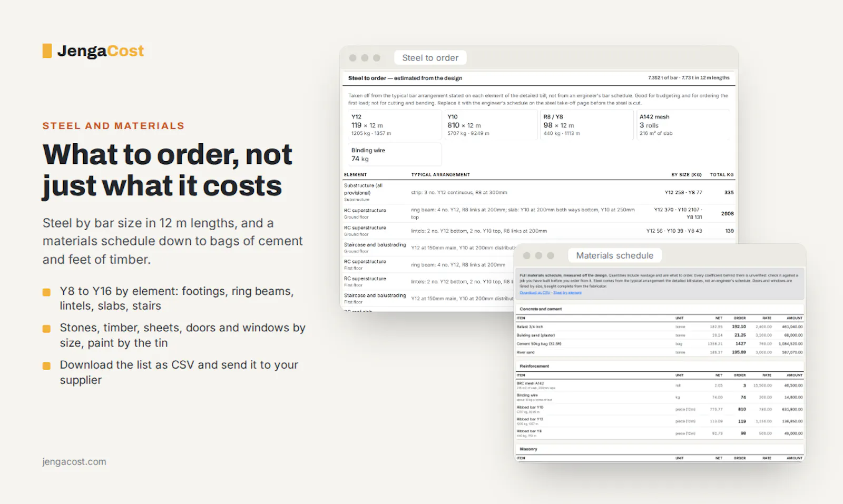Click the "TOTAL KG" column header
The image size is (843, 504).
pyautogui.click(x=721, y=175)
